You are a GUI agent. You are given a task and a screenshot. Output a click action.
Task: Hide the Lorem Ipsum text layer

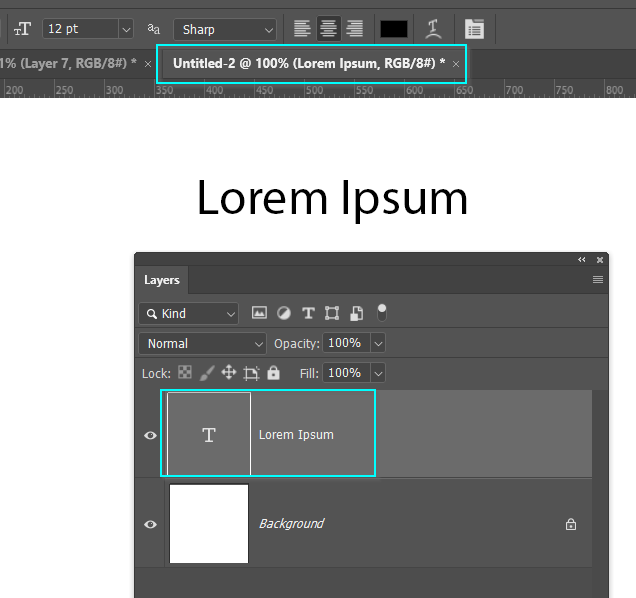click(x=150, y=435)
